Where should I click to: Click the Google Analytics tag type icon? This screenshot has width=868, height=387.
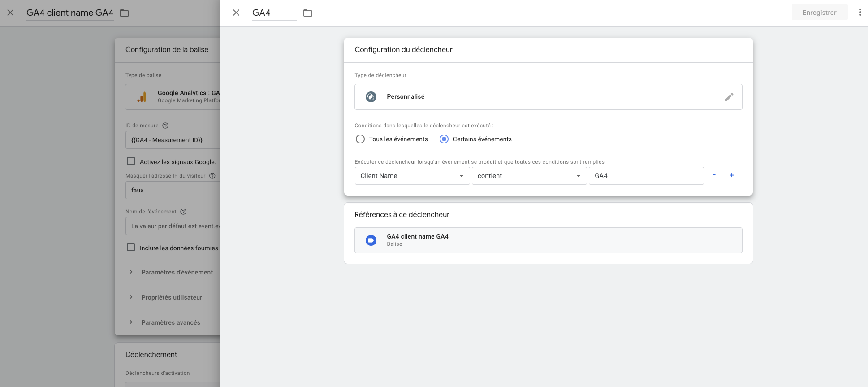142,97
